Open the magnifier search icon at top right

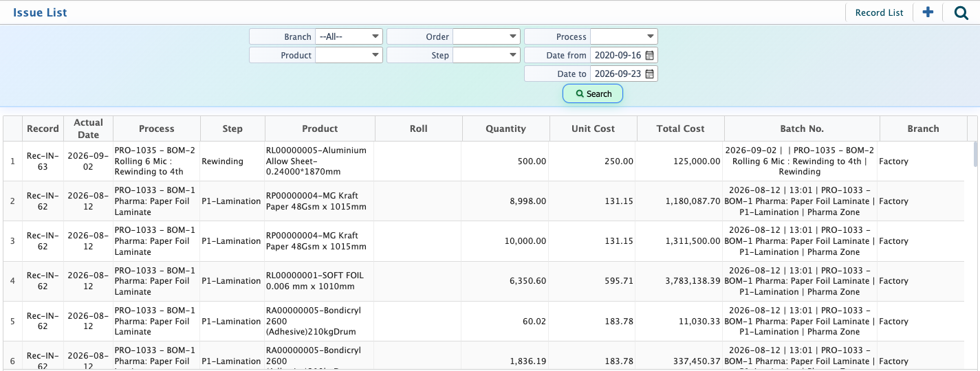pos(961,12)
